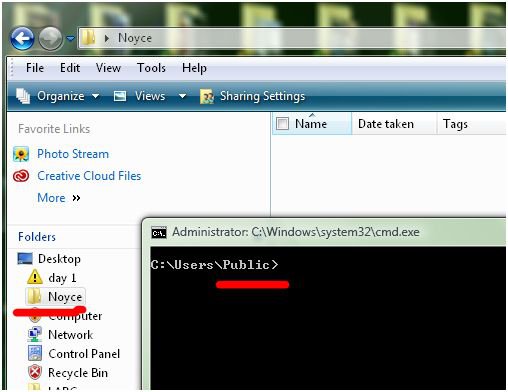The height and width of the screenshot is (392, 508).
Task: Open the Photo Stream favorite link
Action: 73,154
